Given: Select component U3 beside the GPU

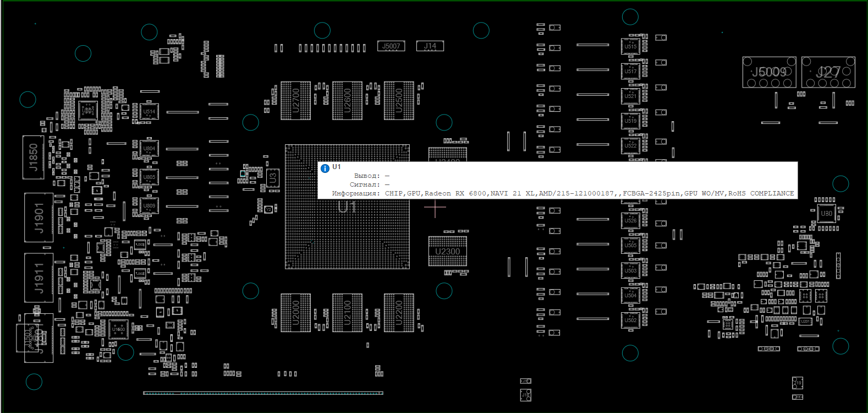Looking at the screenshot, I should (x=272, y=178).
